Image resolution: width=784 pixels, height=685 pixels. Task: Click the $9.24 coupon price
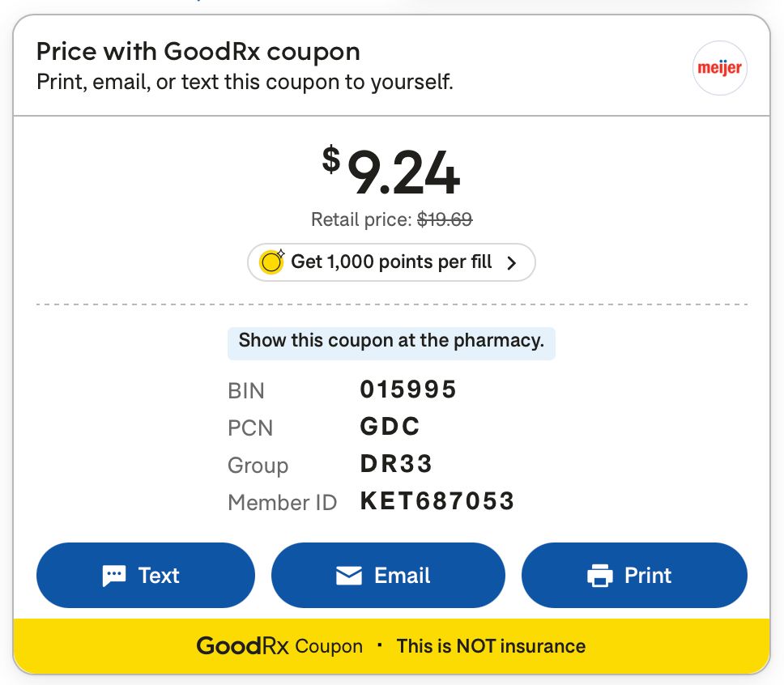coord(391,172)
